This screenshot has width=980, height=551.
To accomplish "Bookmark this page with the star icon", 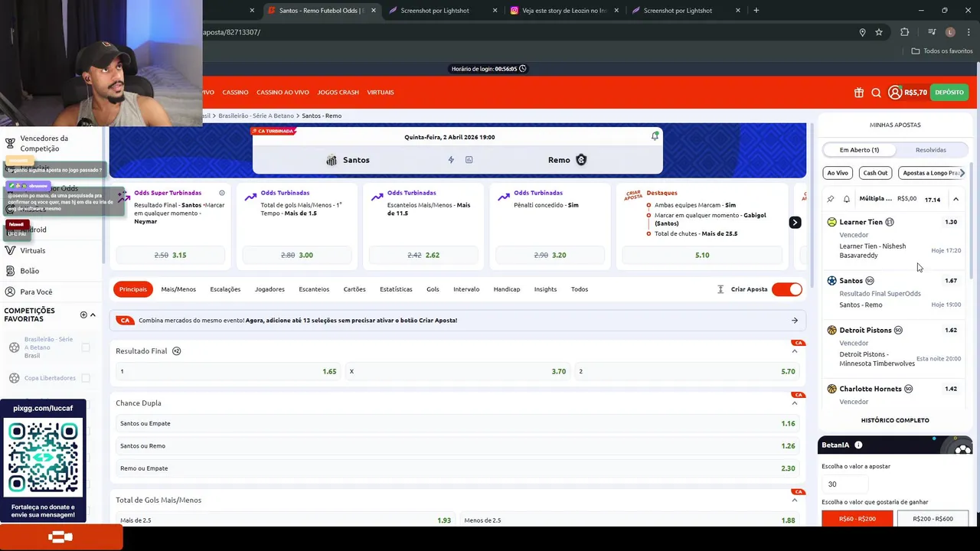I will 879,32.
